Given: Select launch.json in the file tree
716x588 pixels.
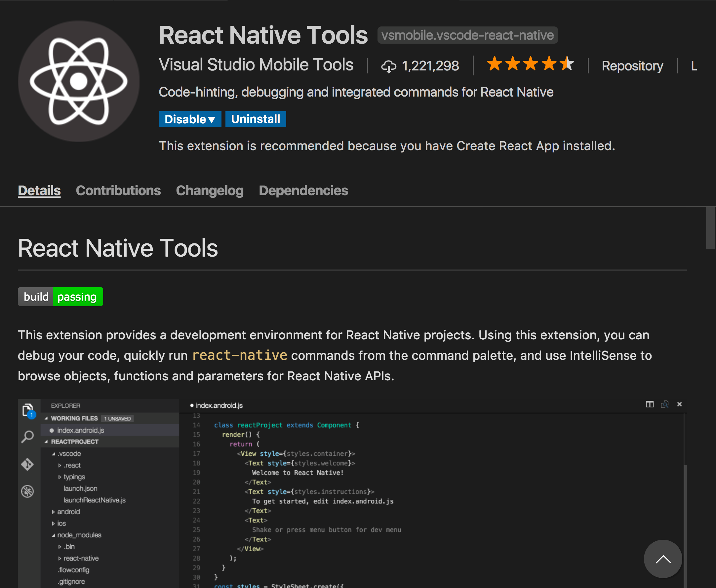Looking at the screenshot, I should tap(81, 488).
